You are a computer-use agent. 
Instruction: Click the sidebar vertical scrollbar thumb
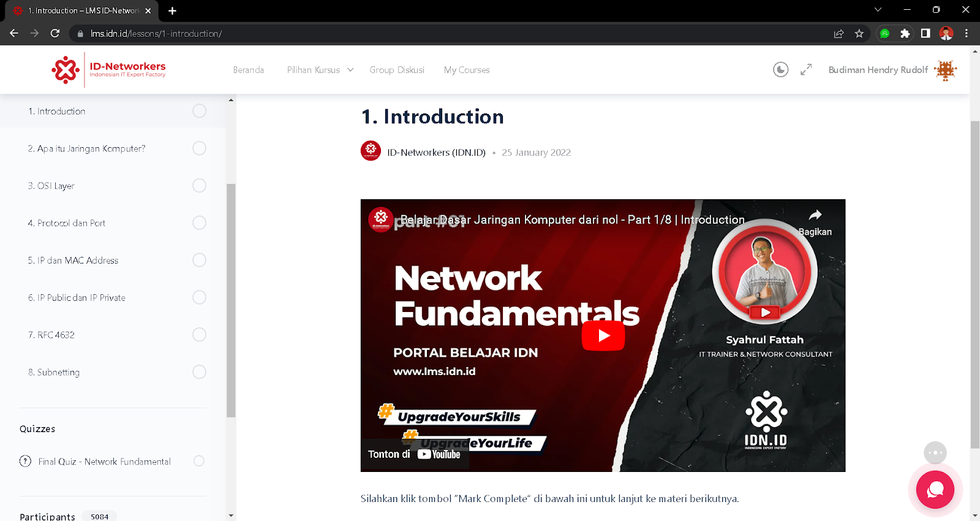pos(231,300)
